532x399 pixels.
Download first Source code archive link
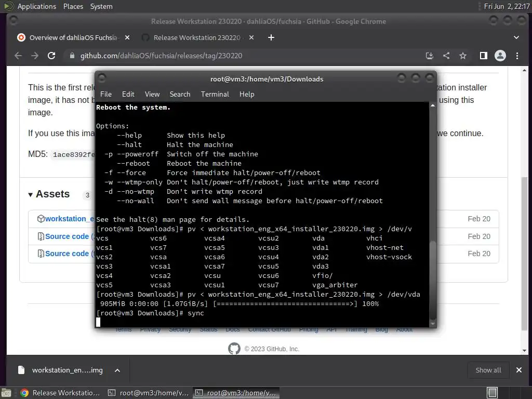click(x=70, y=236)
